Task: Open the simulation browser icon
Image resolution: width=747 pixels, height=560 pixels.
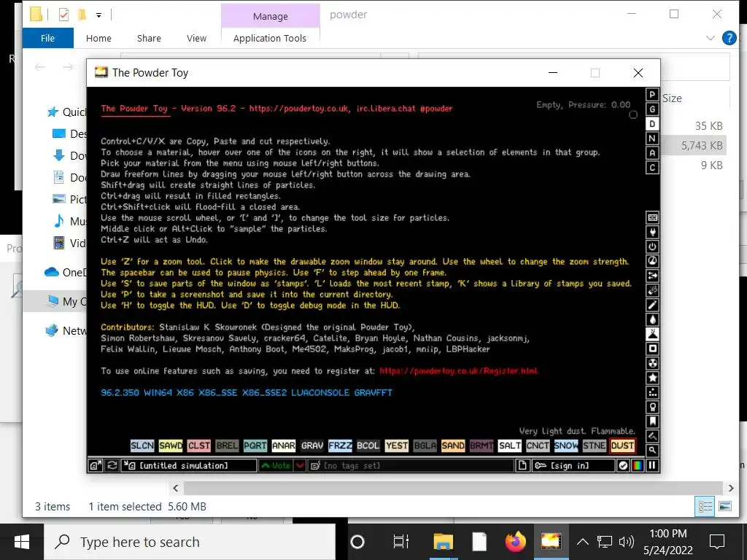Action: (x=96, y=465)
